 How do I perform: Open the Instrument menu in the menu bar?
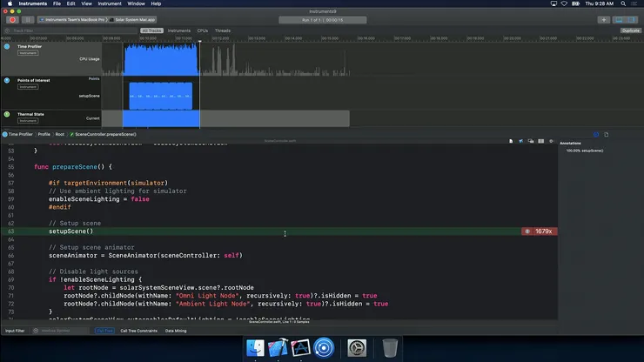[108, 3]
